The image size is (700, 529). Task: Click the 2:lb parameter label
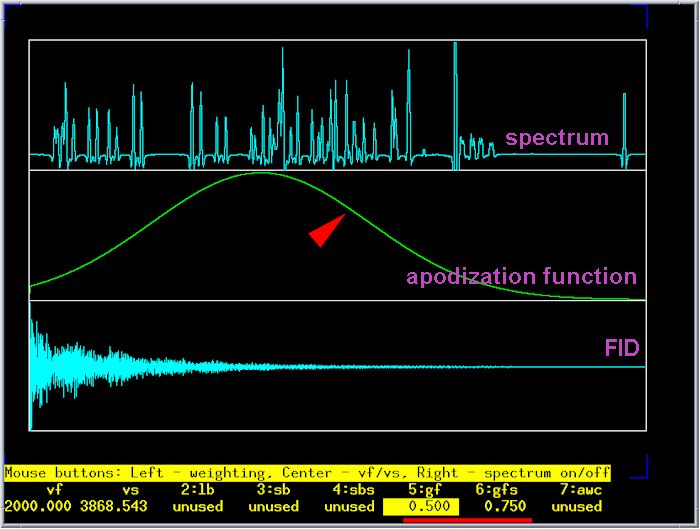(198, 490)
